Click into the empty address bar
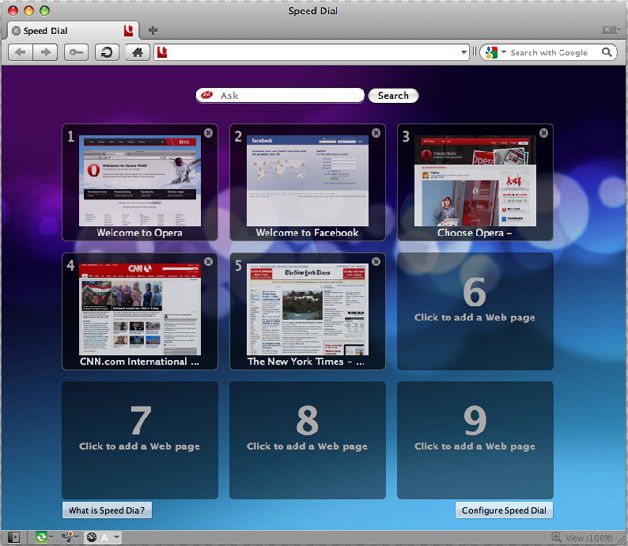Image resolution: width=628 pixels, height=546 pixels. click(x=312, y=52)
